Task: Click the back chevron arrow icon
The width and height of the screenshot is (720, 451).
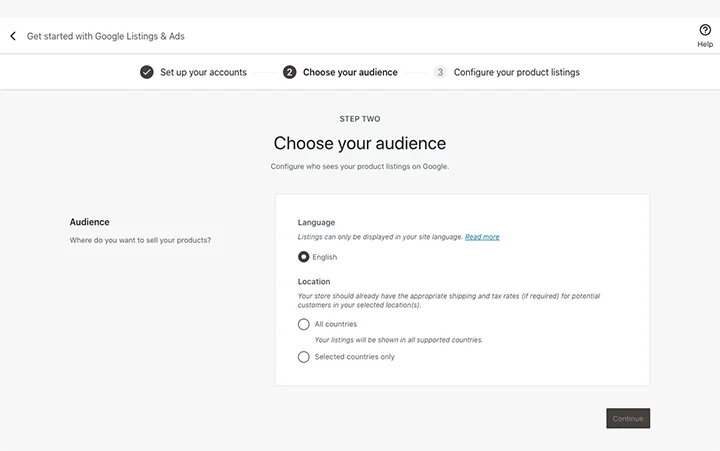Action: tap(13, 36)
